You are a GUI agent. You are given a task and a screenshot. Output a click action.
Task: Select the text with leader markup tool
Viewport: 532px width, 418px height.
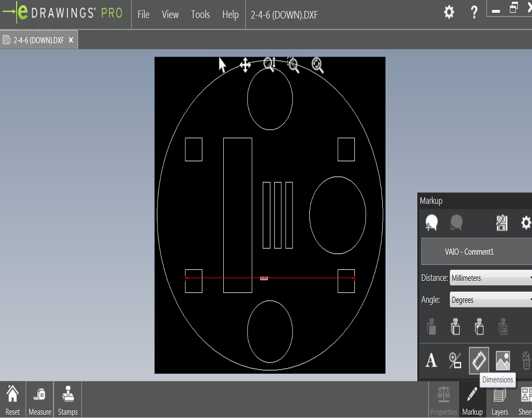click(x=455, y=360)
